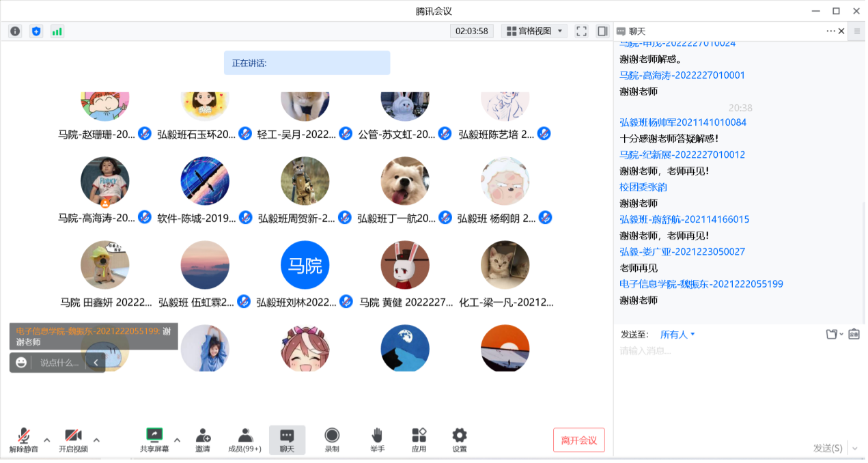Invite participants via 邀请
The image size is (868, 463).
pos(203,440)
